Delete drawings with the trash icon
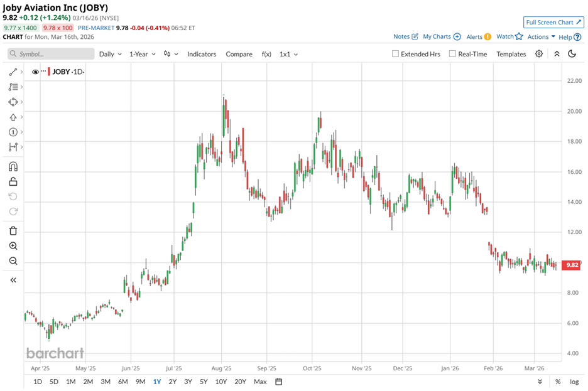The image size is (588, 391). 13,231
